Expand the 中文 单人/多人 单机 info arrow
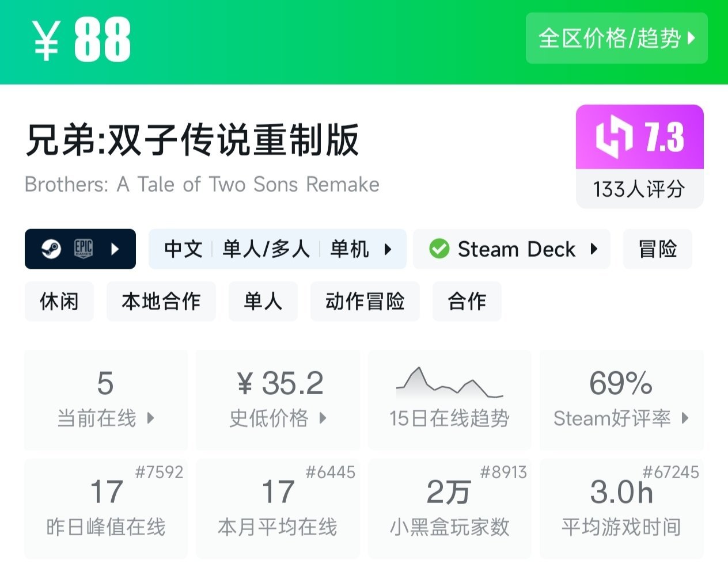The width and height of the screenshot is (728, 568). (x=388, y=249)
